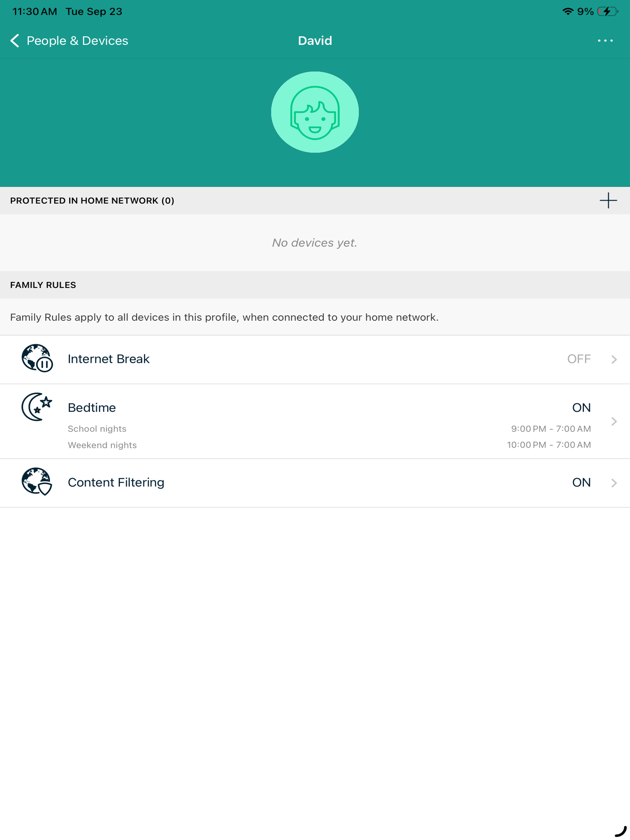Add a device with the plus icon
Viewport: 630px width, 840px height.
(x=608, y=201)
